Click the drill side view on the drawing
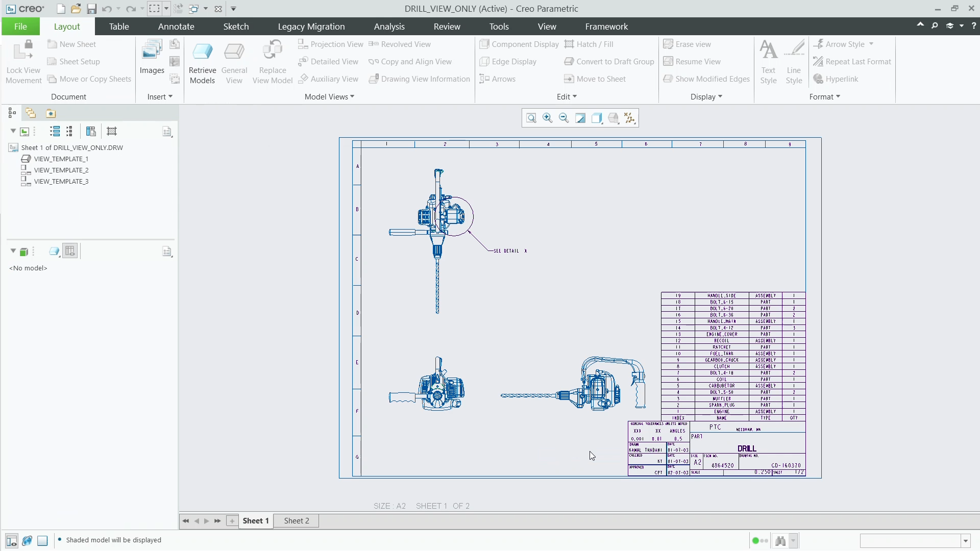The width and height of the screenshot is (980, 551). pyautogui.click(x=573, y=384)
